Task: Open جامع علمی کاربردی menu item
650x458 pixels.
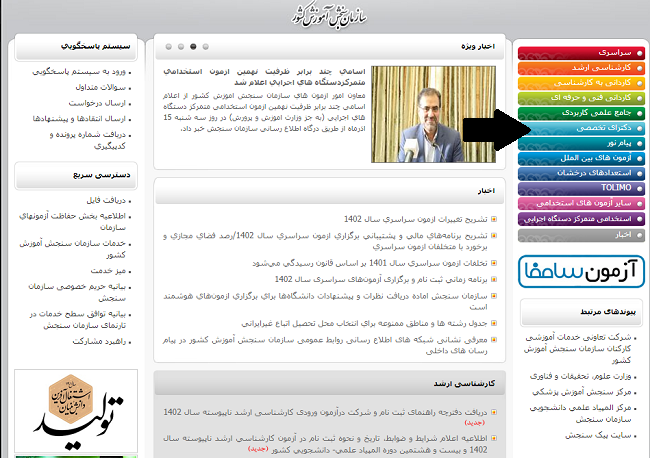Action: click(581, 113)
